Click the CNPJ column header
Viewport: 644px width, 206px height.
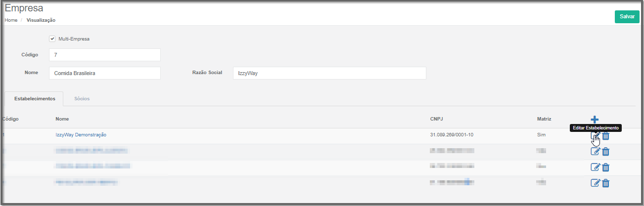(x=437, y=119)
